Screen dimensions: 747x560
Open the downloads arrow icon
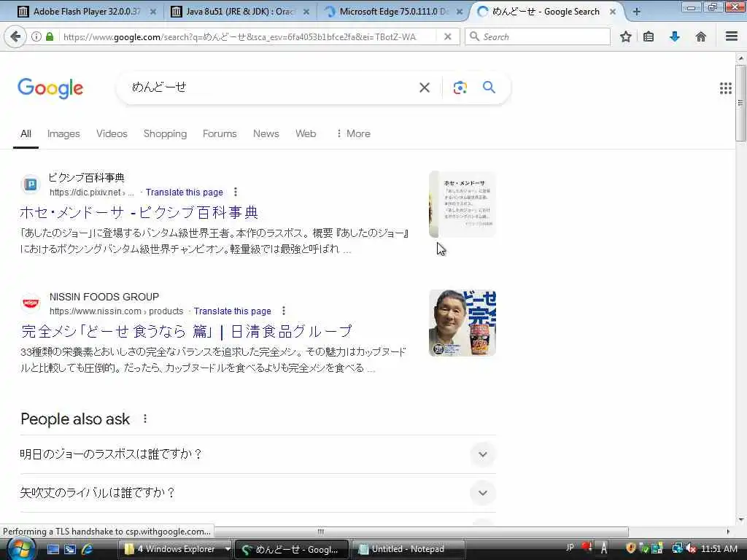point(675,36)
